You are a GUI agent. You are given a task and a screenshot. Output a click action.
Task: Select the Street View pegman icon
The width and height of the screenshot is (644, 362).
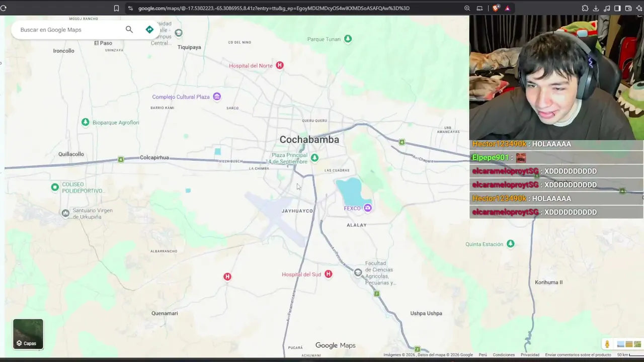click(607, 344)
